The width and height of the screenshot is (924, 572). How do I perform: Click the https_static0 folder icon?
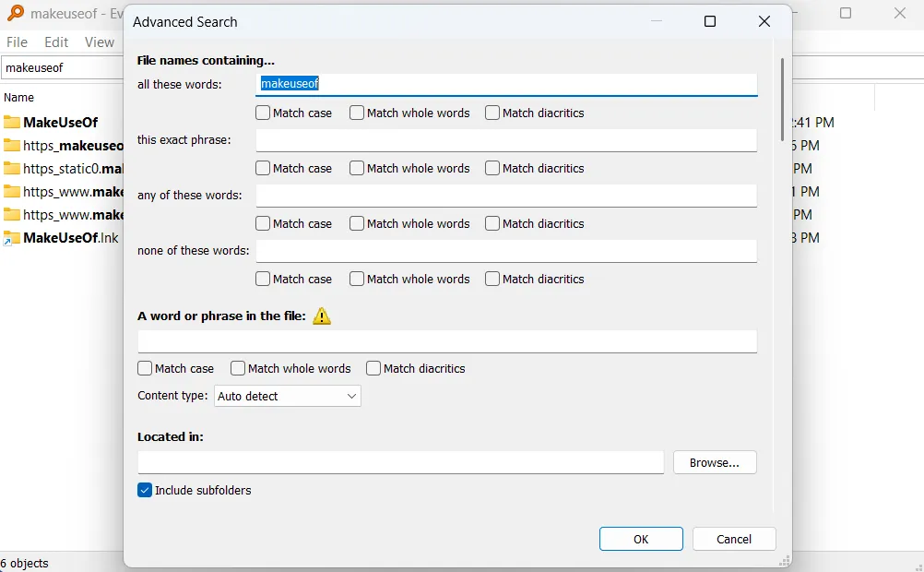tap(11, 169)
